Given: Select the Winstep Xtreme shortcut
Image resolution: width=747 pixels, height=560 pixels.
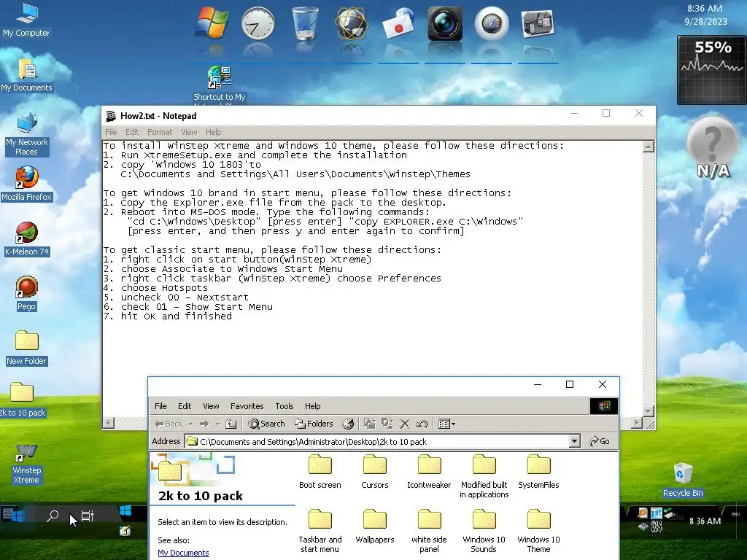Looking at the screenshot, I should (x=26, y=464).
